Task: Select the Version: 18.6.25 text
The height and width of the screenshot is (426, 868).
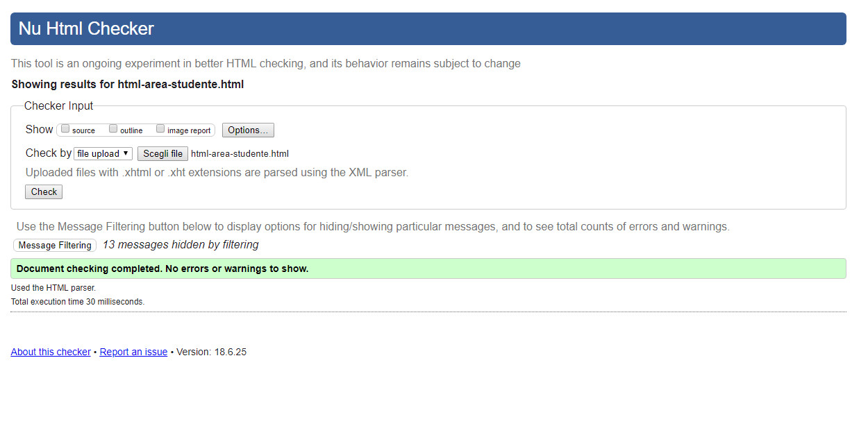Action: pyautogui.click(x=211, y=352)
